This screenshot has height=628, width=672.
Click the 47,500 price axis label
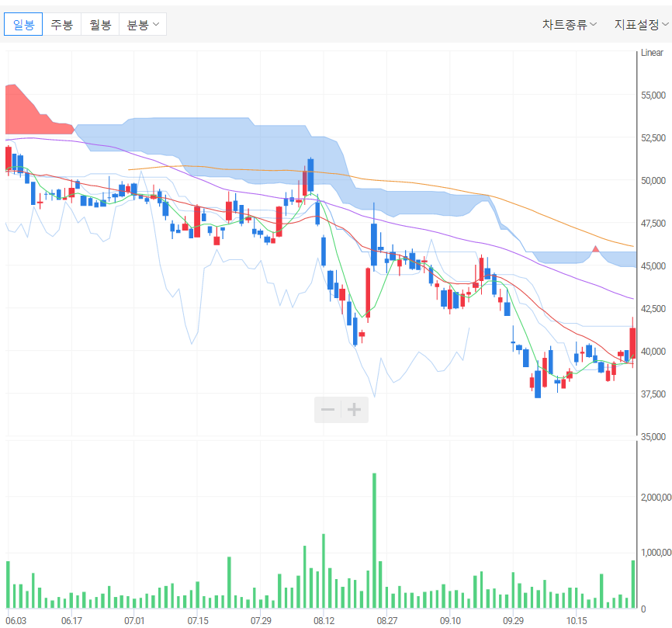pyautogui.click(x=653, y=224)
